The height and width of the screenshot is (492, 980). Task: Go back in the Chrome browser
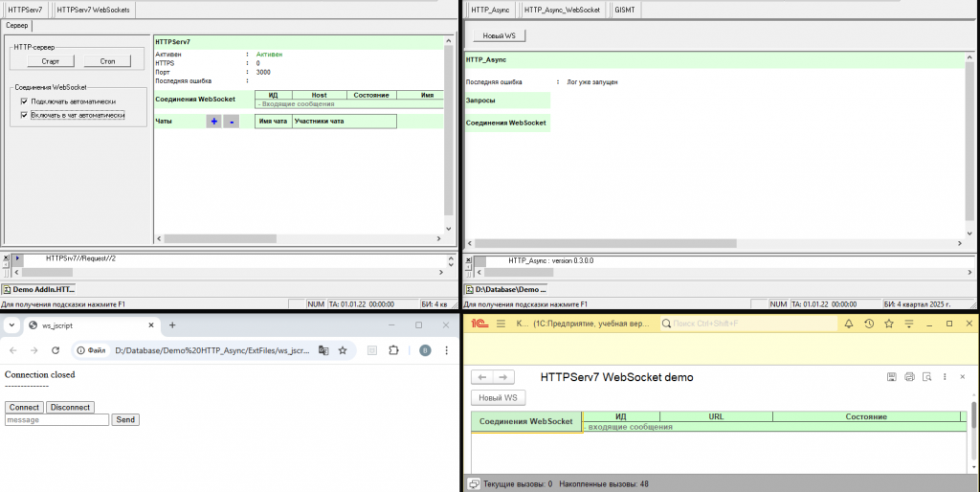(x=13, y=350)
